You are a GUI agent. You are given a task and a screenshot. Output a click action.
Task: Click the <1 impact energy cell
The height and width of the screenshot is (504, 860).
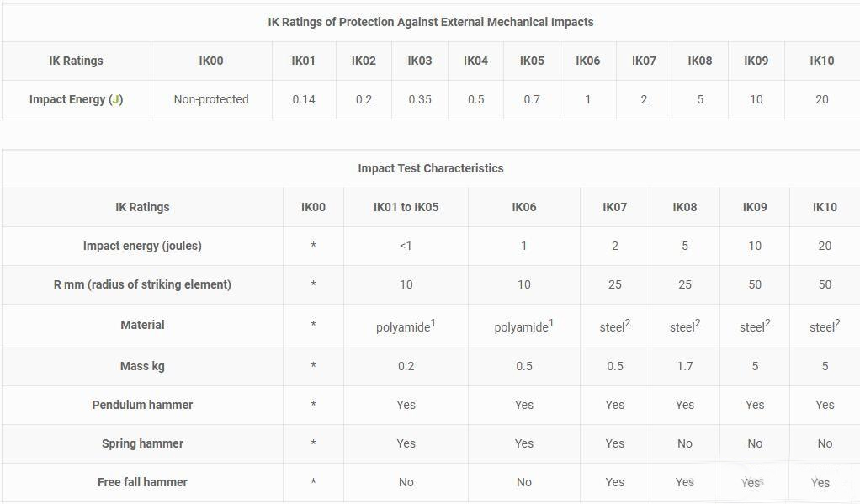pyautogui.click(x=406, y=246)
